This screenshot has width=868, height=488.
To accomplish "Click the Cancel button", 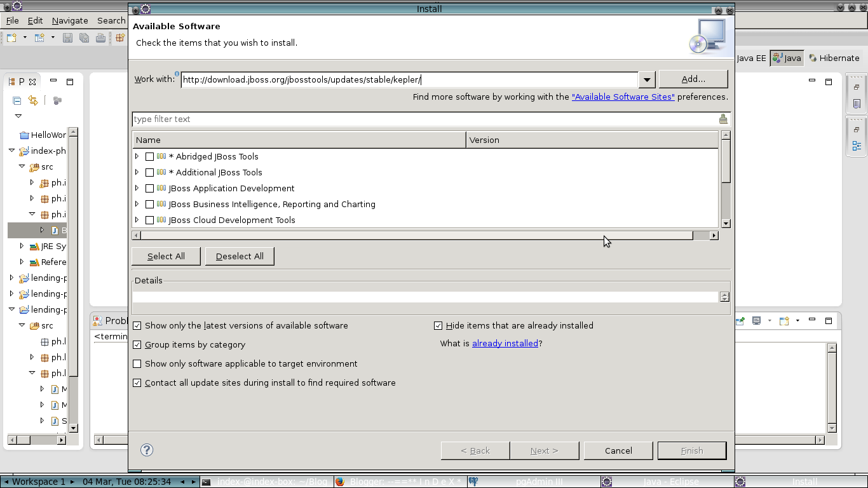I will 618,451.
